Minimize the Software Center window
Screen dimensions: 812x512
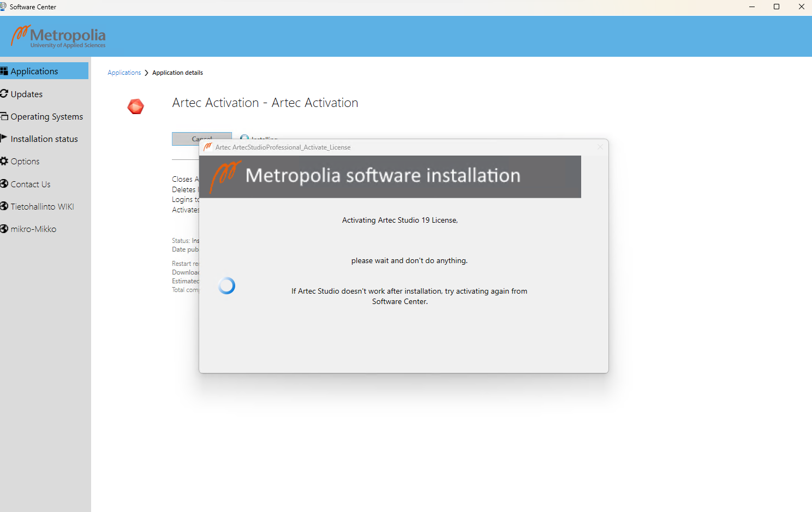[752, 7]
